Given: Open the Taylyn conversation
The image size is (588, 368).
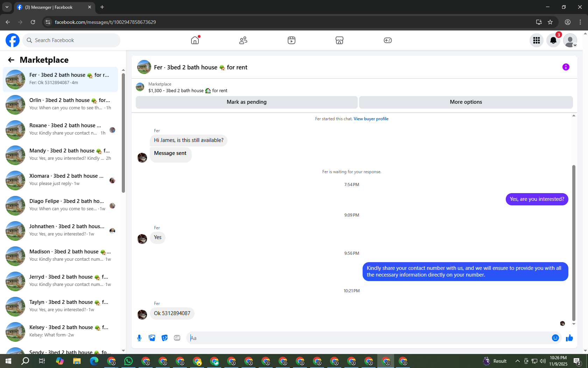Looking at the screenshot, I should 60,307.
